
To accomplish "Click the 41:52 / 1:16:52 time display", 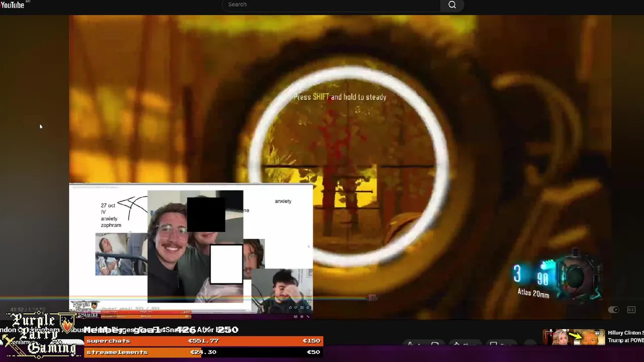I will (28, 310).
